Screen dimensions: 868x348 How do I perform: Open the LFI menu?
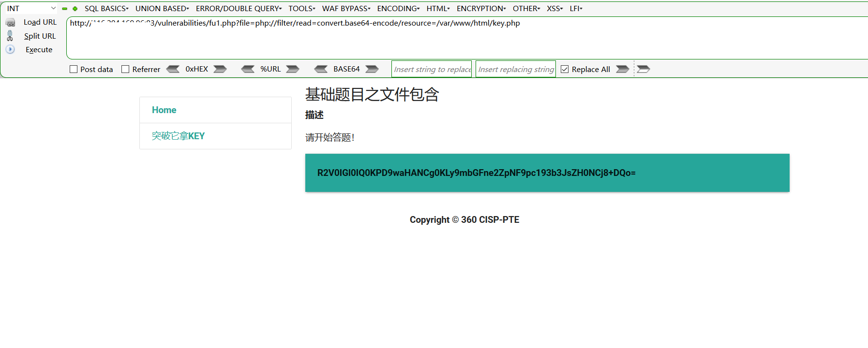click(576, 9)
